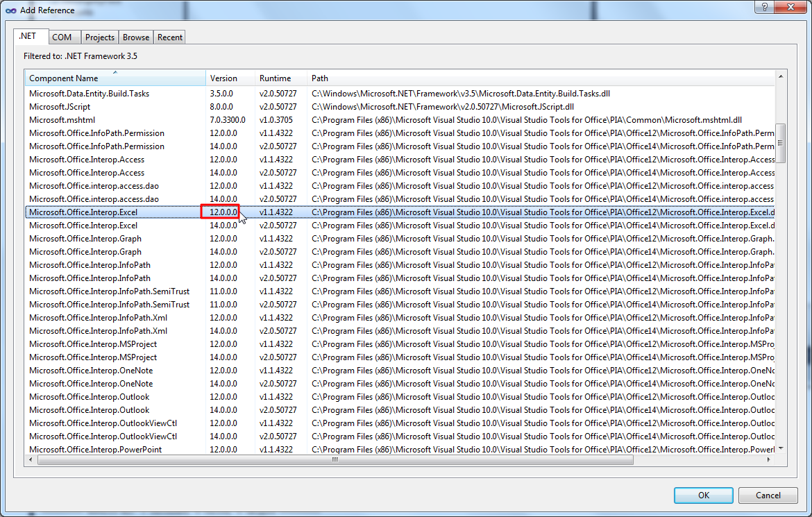Select Microsoft.Office.interop.access.dao version 12.0.0.0
Image resolution: width=812 pixels, height=517 pixels.
(400, 186)
